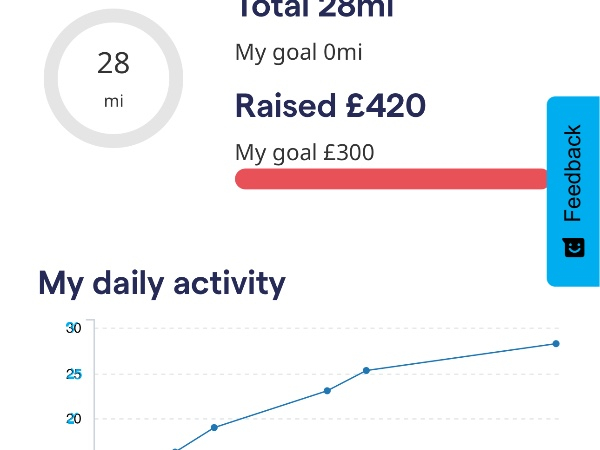Select the 28 number inside the circle
600x450 pixels.
(x=113, y=63)
